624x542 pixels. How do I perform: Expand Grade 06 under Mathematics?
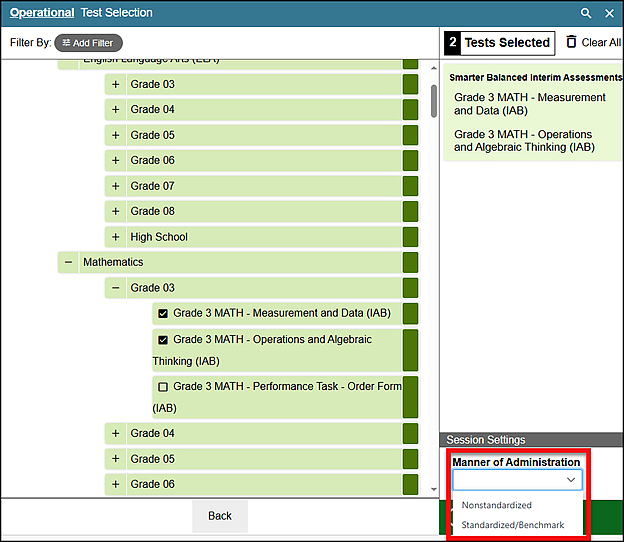tap(115, 484)
